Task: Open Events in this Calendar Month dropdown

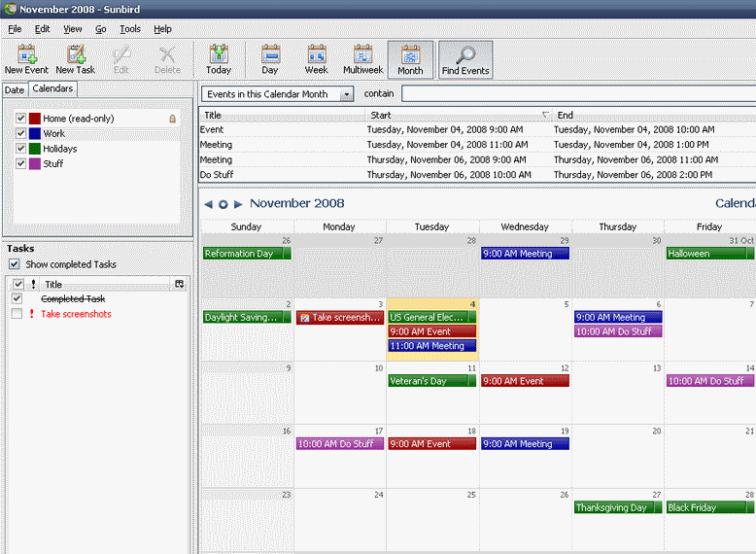Action: [277, 94]
